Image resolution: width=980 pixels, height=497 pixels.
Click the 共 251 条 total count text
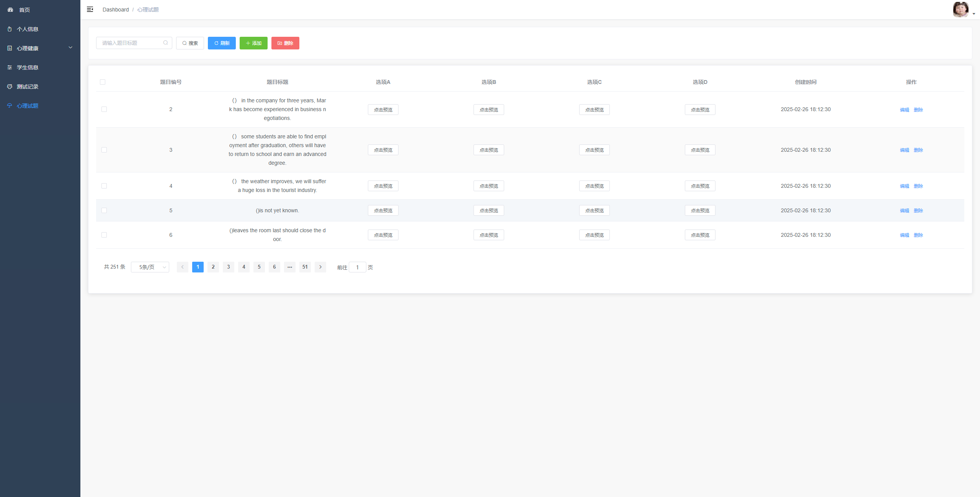pos(115,267)
